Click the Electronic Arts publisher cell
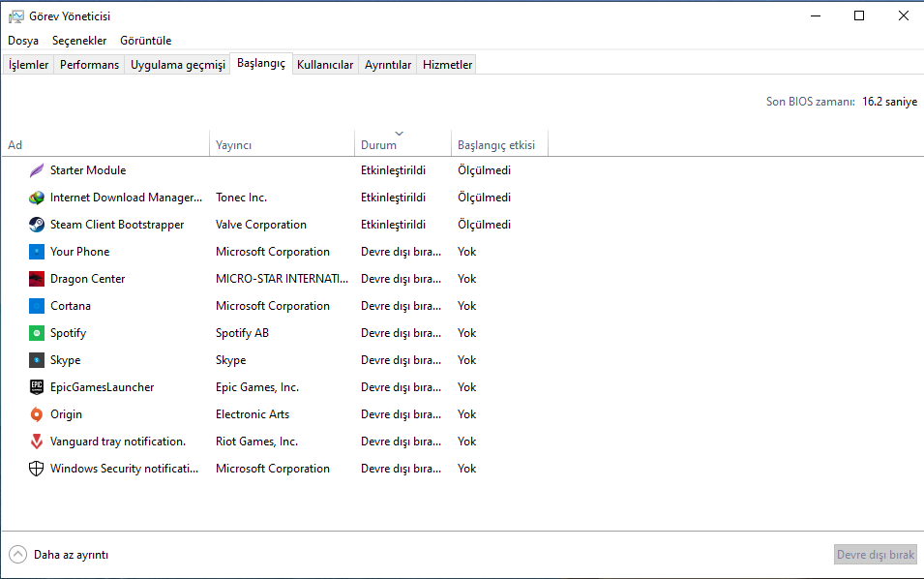This screenshot has height=579, width=924. pos(253,414)
